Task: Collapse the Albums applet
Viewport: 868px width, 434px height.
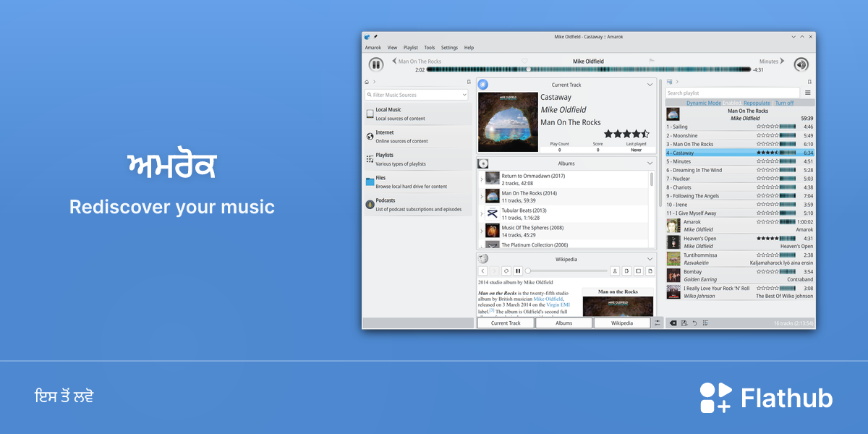Action: point(650,163)
